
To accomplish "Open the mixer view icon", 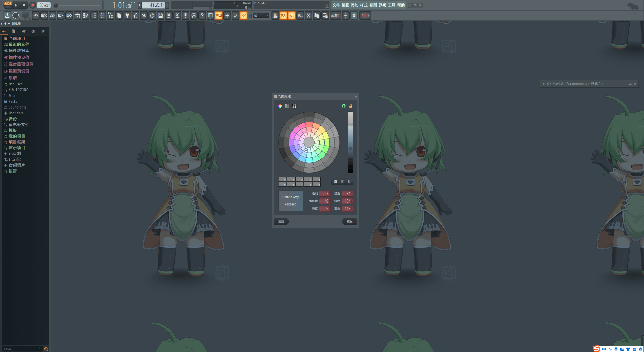I will [x=102, y=16].
